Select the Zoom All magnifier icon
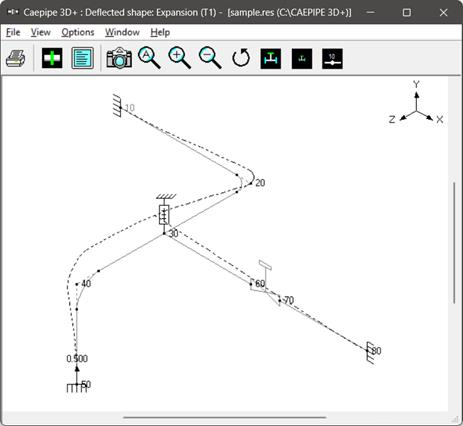Image resolution: width=463 pixels, height=426 pixels. click(x=149, y=58)
